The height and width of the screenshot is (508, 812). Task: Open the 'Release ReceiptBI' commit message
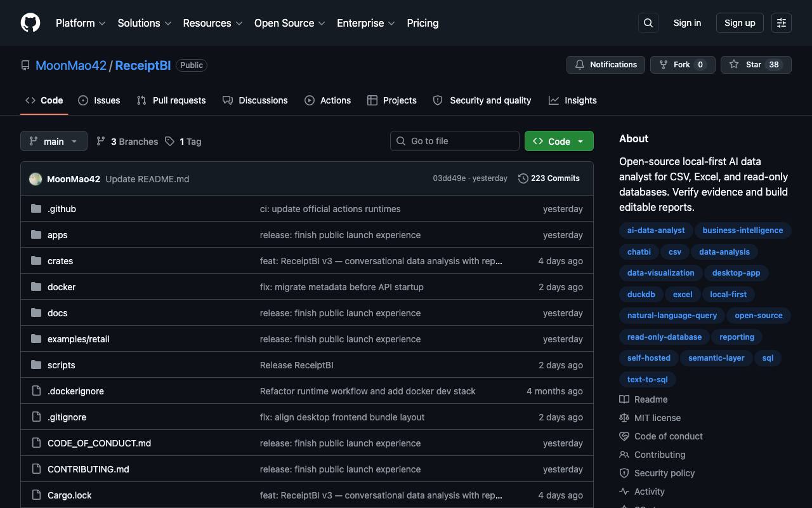coord(296,365)
